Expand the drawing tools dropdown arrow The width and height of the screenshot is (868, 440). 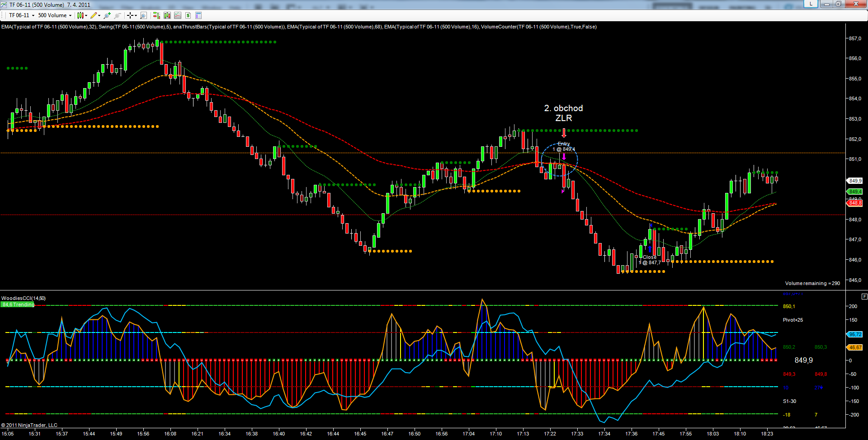pos(99,15)
